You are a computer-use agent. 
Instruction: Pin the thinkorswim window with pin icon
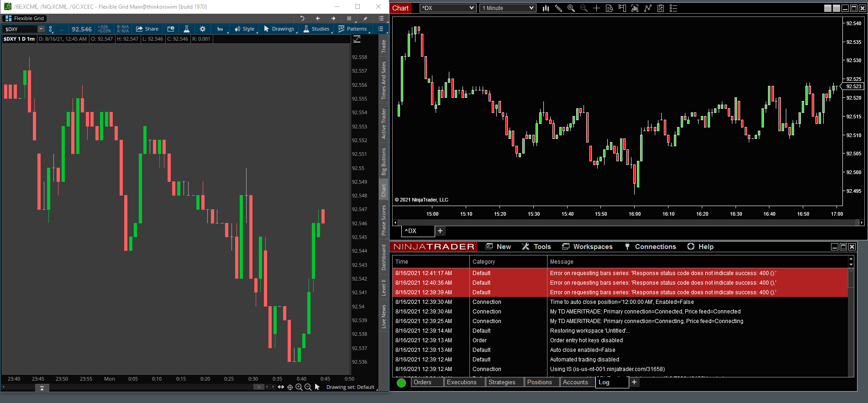[365, 18]
